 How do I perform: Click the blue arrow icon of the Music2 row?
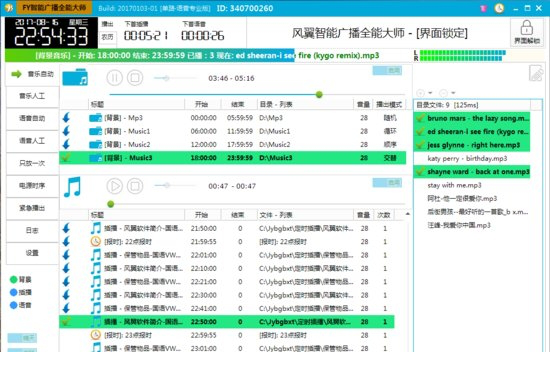66,144
